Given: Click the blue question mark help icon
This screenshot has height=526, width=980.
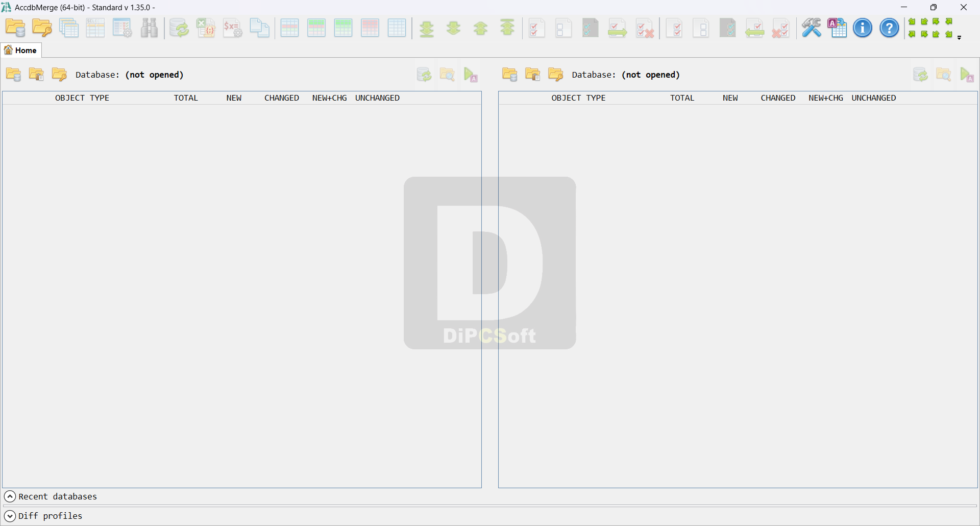Looking at the screenshot, I should coord(889,28).
